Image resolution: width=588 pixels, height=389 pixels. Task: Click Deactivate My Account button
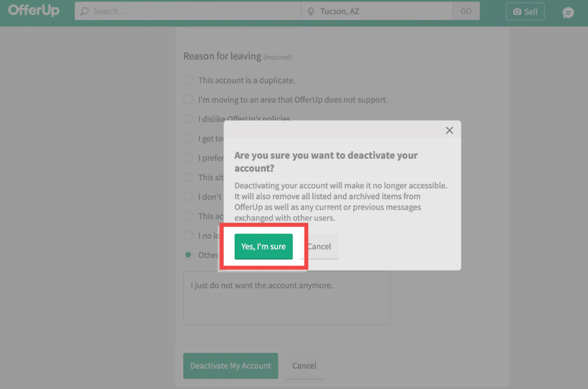pyautogui.click(x=231, y=366)
